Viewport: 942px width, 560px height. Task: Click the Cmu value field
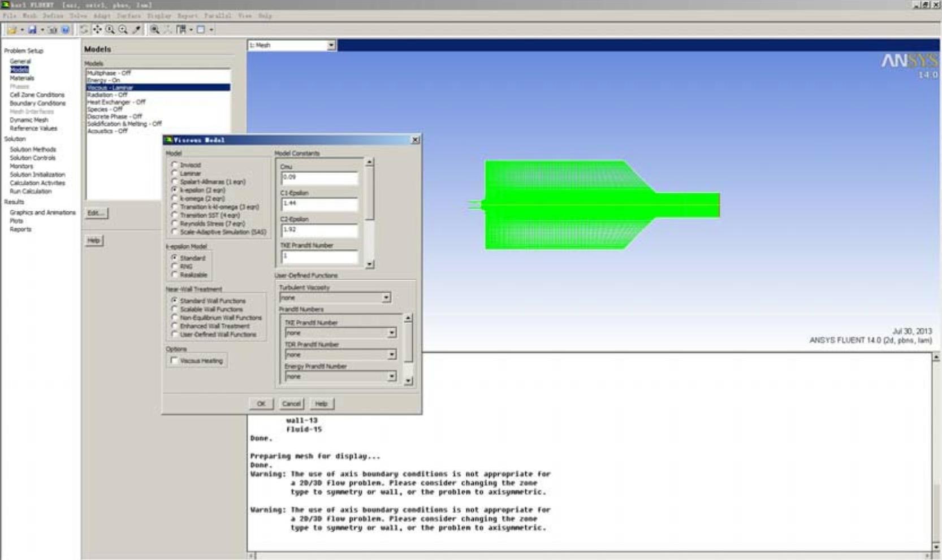tap(319, 178)
